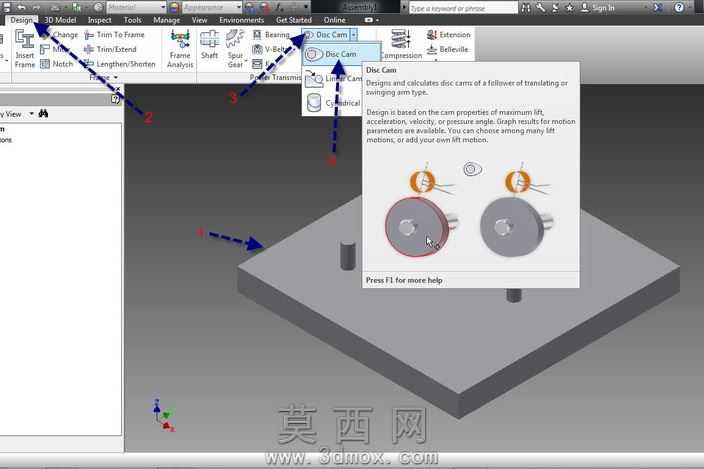Viewport: 704px width, 469px height.
Task: Click the browser panel help icon
Action: [115, 99]
